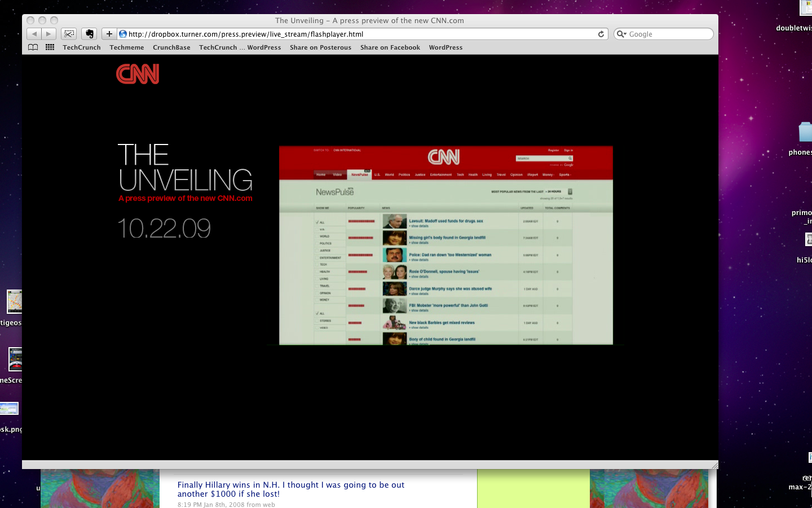Click the window resize grip in Safari's corner

714,465
